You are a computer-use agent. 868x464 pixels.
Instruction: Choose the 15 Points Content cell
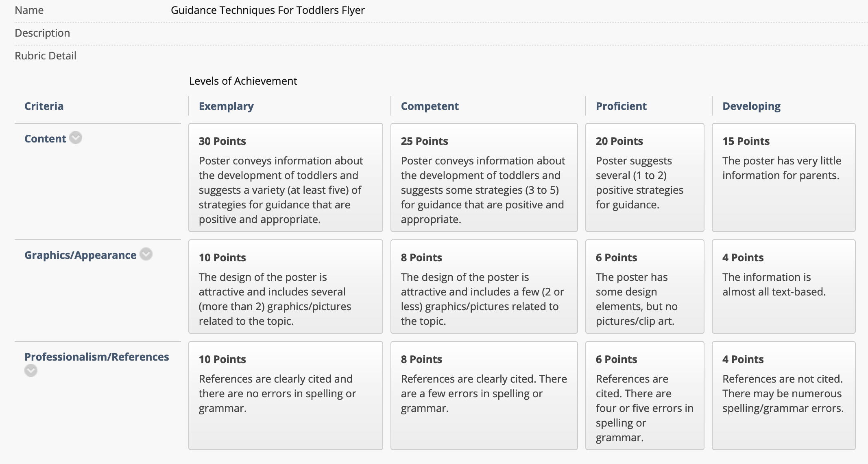click(783, 177)
